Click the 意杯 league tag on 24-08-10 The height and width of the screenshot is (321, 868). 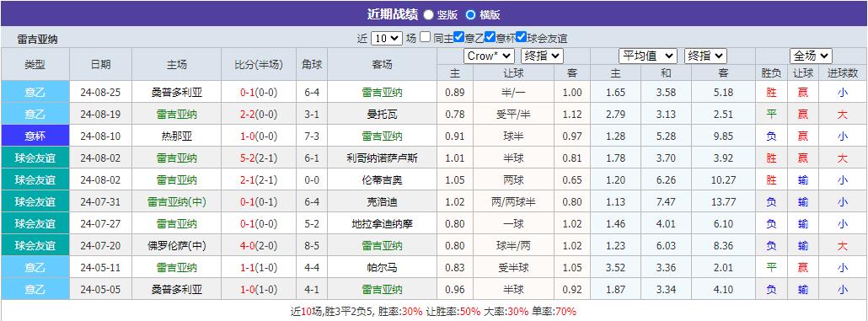pos(35,136)
